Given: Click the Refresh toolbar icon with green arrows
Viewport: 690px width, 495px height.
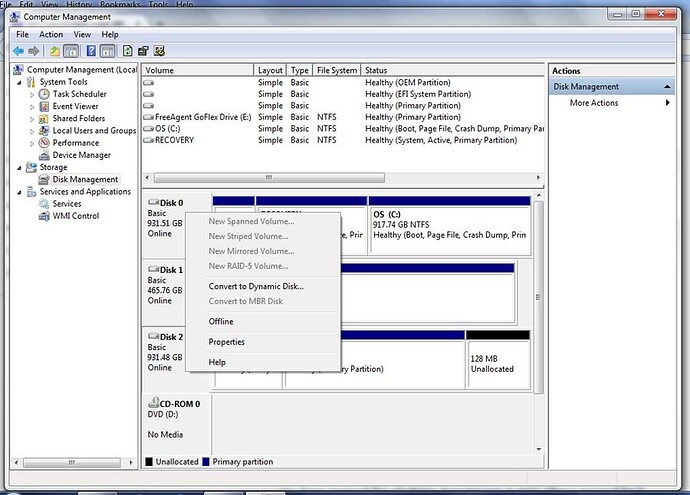Looking at the screenshot, I should 128,51.
